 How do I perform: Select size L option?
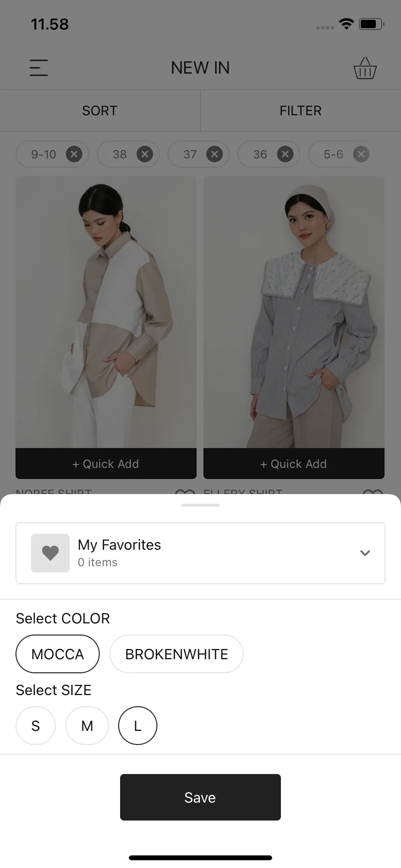click(x=138, y=726)
